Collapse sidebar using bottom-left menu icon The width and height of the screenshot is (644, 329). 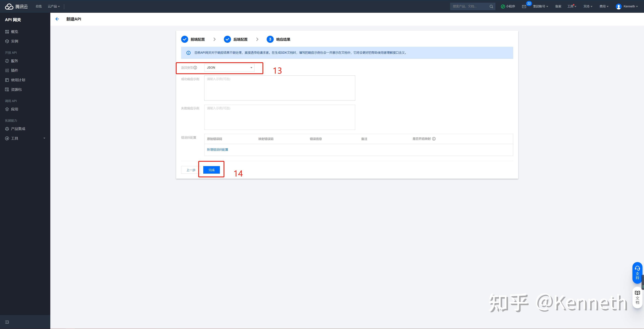pyautogui.click(x=7, y=322)
